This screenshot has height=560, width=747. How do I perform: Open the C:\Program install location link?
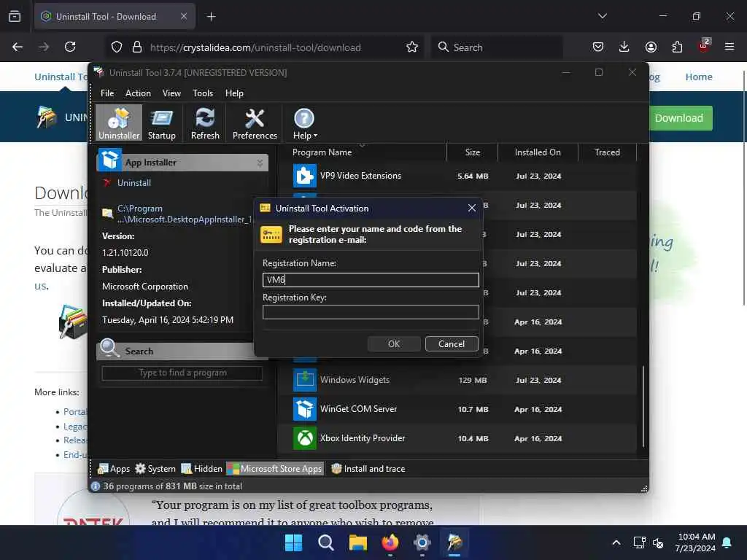(185, 214)
